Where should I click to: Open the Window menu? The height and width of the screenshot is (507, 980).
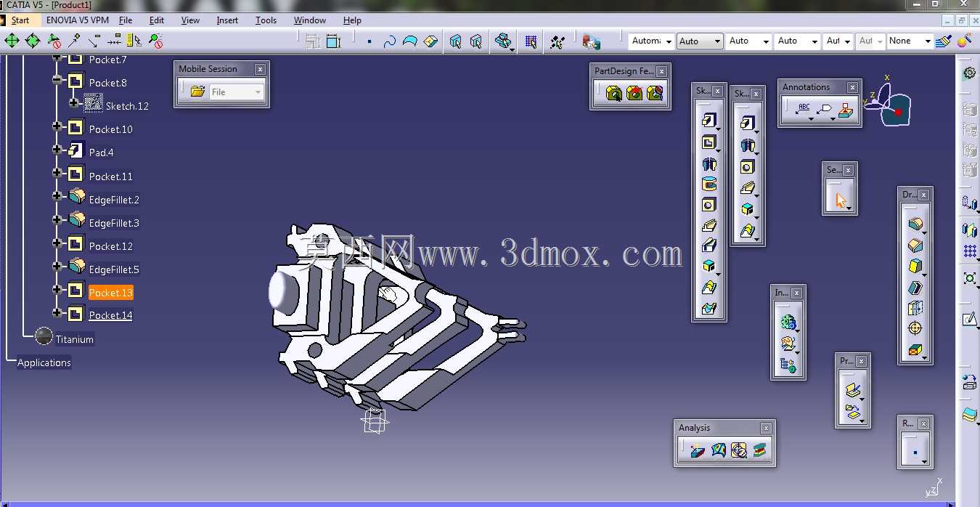pos(310,20)
